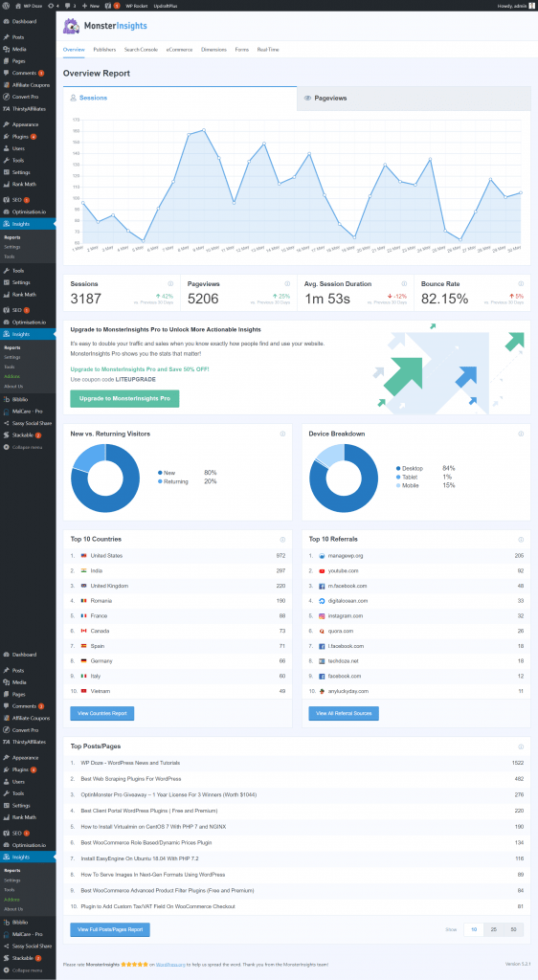Switch to the Forms report tab
Screen dimensions: 538x980
(x=242, y=49)
